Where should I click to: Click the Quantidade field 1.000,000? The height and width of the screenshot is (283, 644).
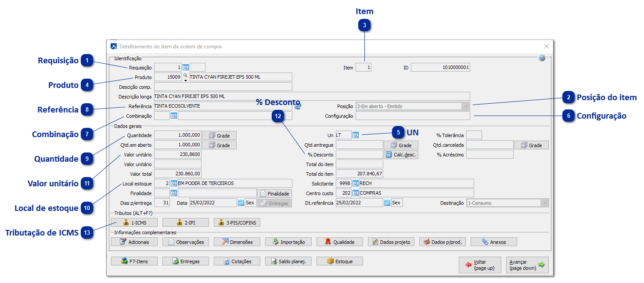pos(178,135)
